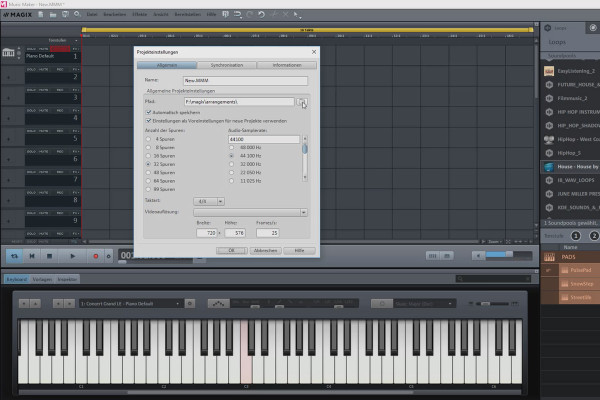This screenshot has width=600, height=400.
Task: Switch to Synchronisation tab
Action: (x=227, y=65)
